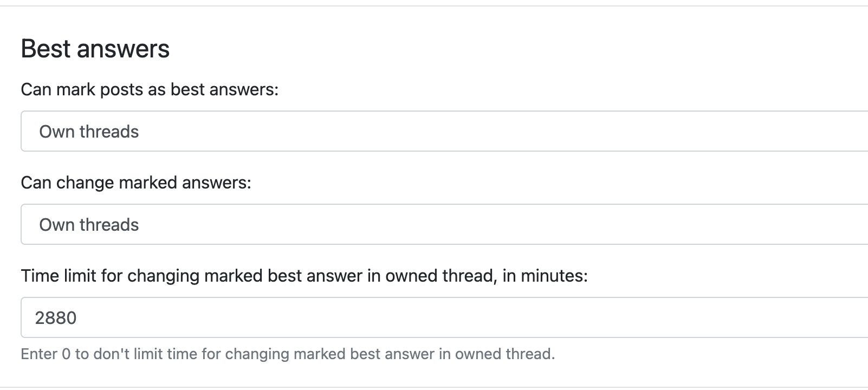The image size is (868, 390).
Task: Click blank area inside the time limit input
Action: [x=542, y=317]
